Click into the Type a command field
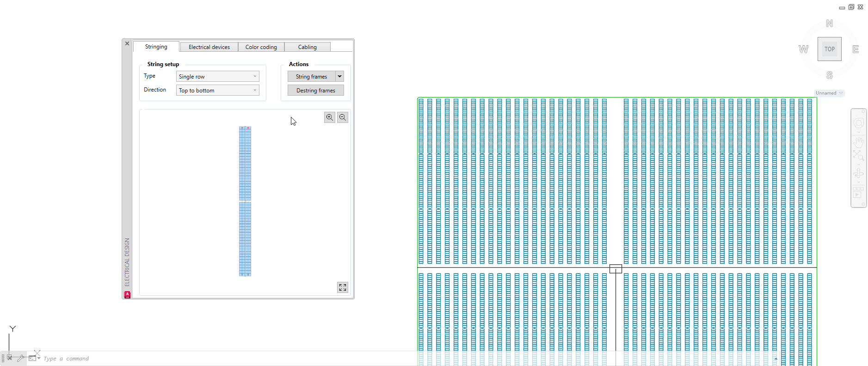The height and width of the screenshot is (366, 868). tap(185, 359)
